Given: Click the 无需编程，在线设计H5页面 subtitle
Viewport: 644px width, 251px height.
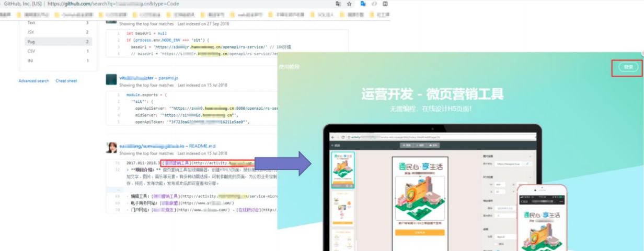Looking at the screenshot, I should click(x=432, y=109).
